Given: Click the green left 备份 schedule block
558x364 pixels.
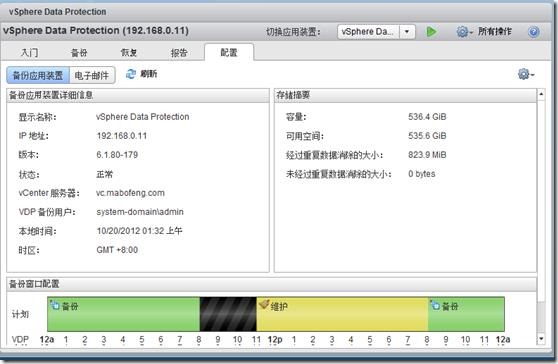Looking at the screenshot, I should click(x=123, y=314).
